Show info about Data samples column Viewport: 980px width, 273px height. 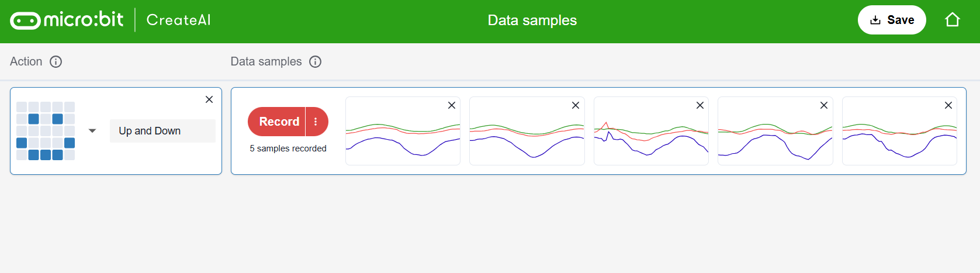[x=316, y=62]
